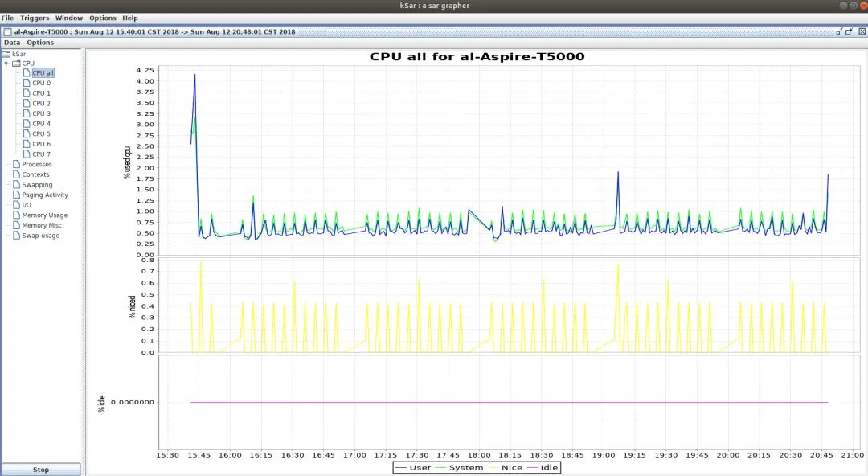Select CPU 4 tree item
Image resolution: width=868 pixels, height=476 pixels.
coord(42,124)
